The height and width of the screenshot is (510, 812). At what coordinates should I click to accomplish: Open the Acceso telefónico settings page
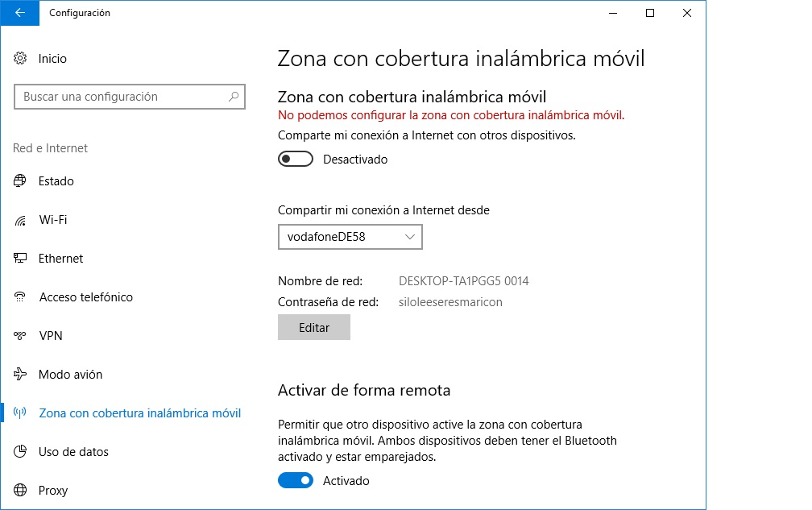(85, 297)
